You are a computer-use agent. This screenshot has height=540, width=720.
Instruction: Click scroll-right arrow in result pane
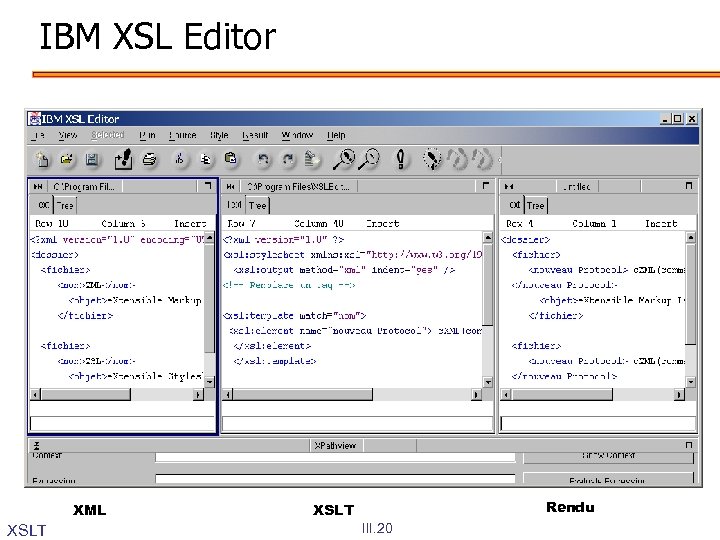[679, 394]
